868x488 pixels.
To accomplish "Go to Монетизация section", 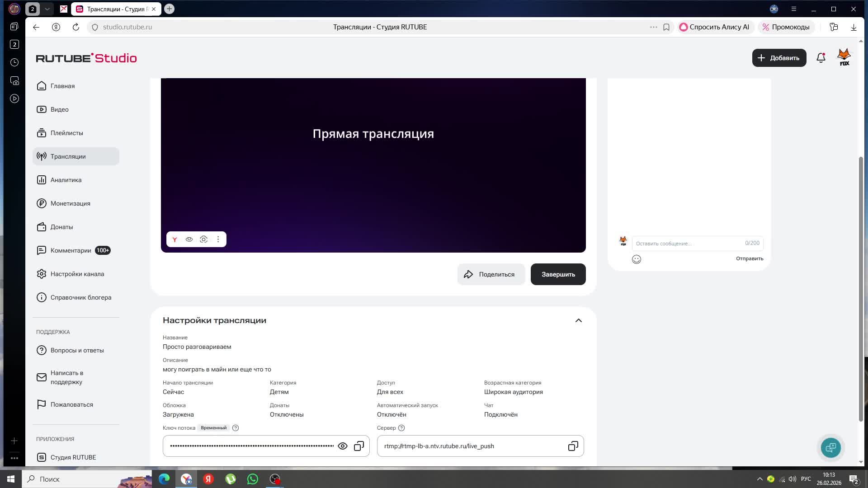I will (x=70, y=203).
